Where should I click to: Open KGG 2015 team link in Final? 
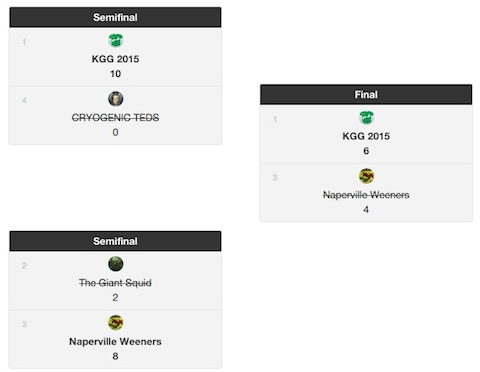coord(366,136)
